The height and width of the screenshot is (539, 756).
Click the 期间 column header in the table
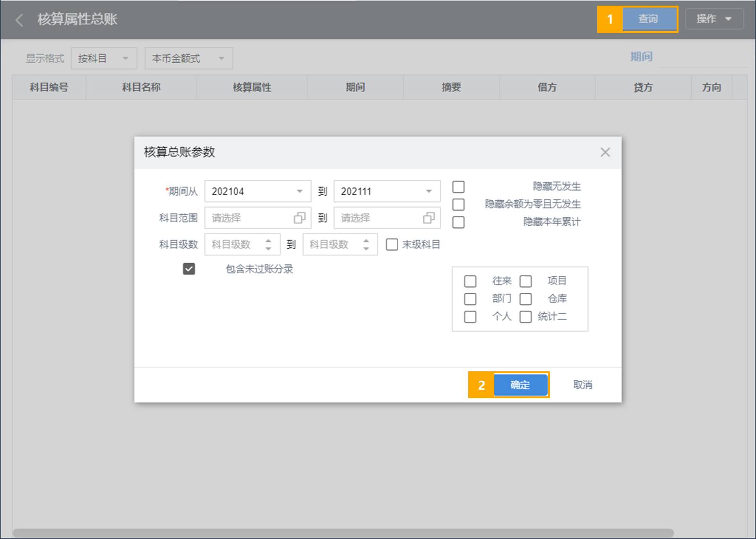coord(355,87)
